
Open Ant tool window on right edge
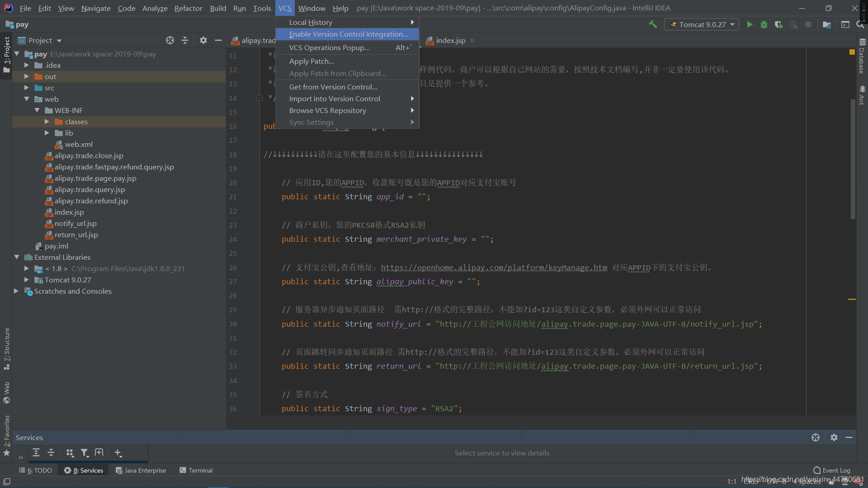[x=862, y=95]
